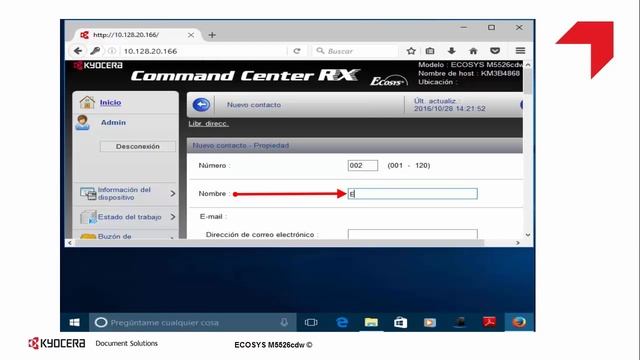Image resolution: width=640 pixels, height=360 pixels.
Task: Click the vertical scrollbar down arrow
Action: pyautogui.click(x=528, y=235)
